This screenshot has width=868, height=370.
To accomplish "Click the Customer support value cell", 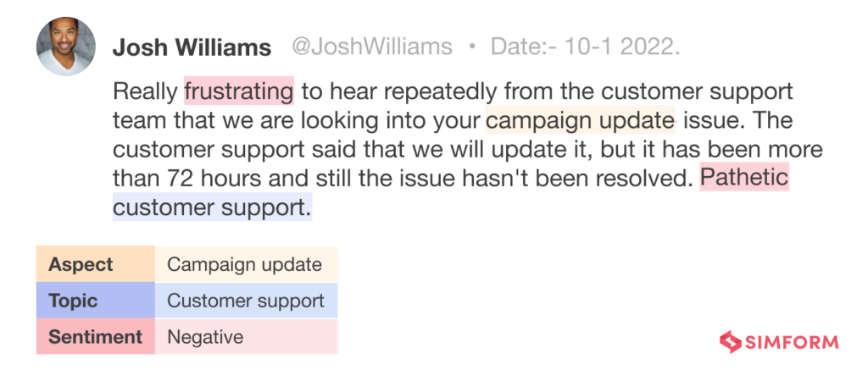I will coord(246,301).
